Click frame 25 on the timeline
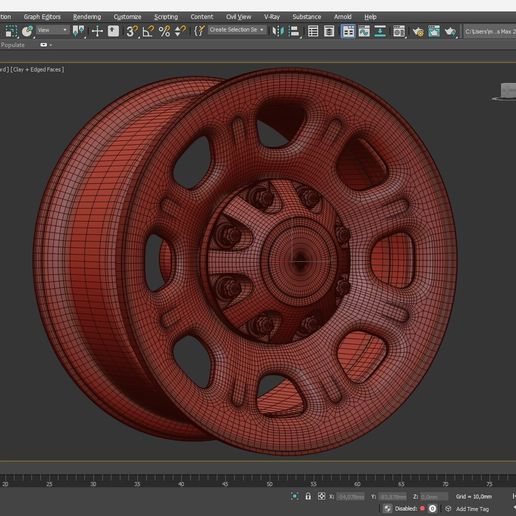The width and height of the screenshot is (516, 516). click(x=49, y=483)
